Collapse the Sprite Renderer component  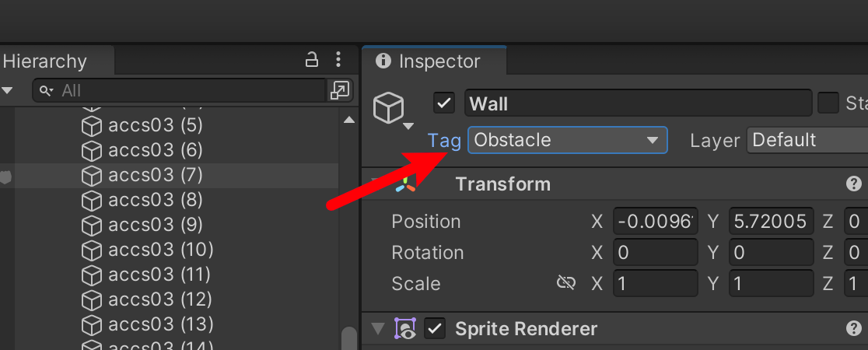click(378, 329)
